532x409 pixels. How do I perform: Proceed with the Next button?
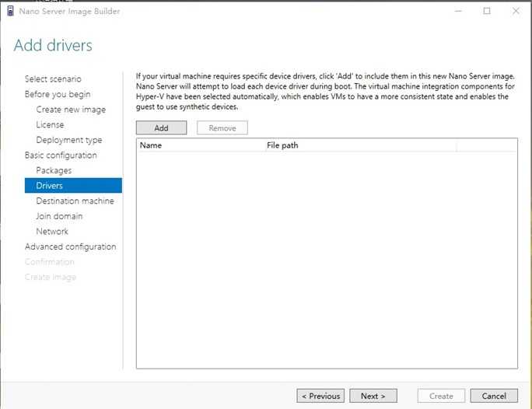coord(373,396)
